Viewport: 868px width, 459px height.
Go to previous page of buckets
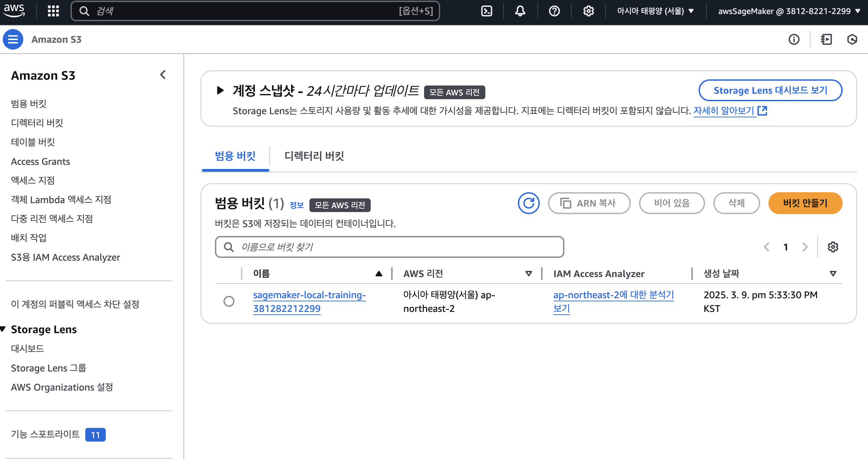(x=767, y=247)
